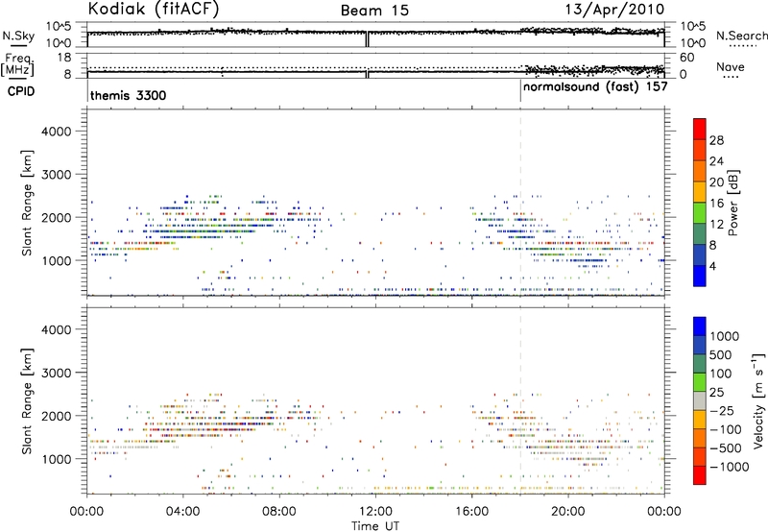Click the 'N.Search' legend label
The width and height of the screenshot is (768, 532).
pyautogui.click(x=742, y=36)
